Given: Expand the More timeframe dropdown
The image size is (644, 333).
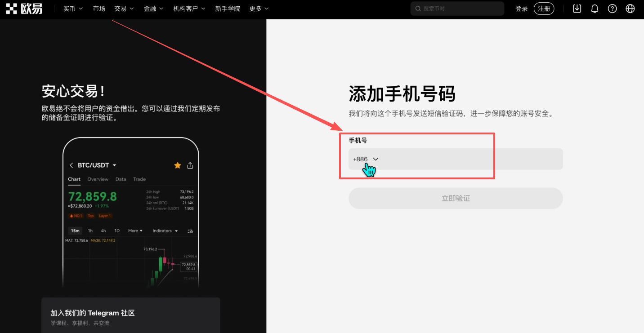Looking at the screenshot, I should point(134,231).
